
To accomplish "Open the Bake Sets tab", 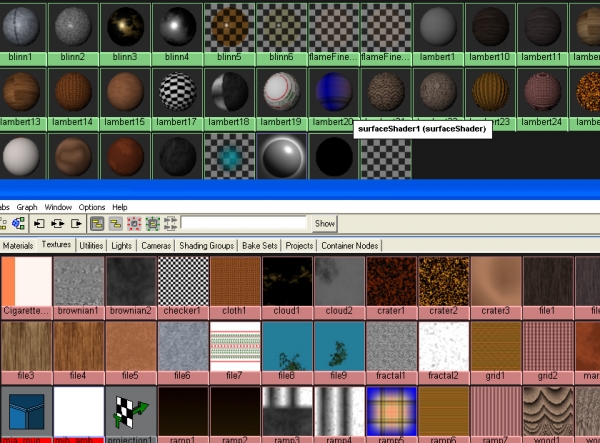I will coord(259,246).
